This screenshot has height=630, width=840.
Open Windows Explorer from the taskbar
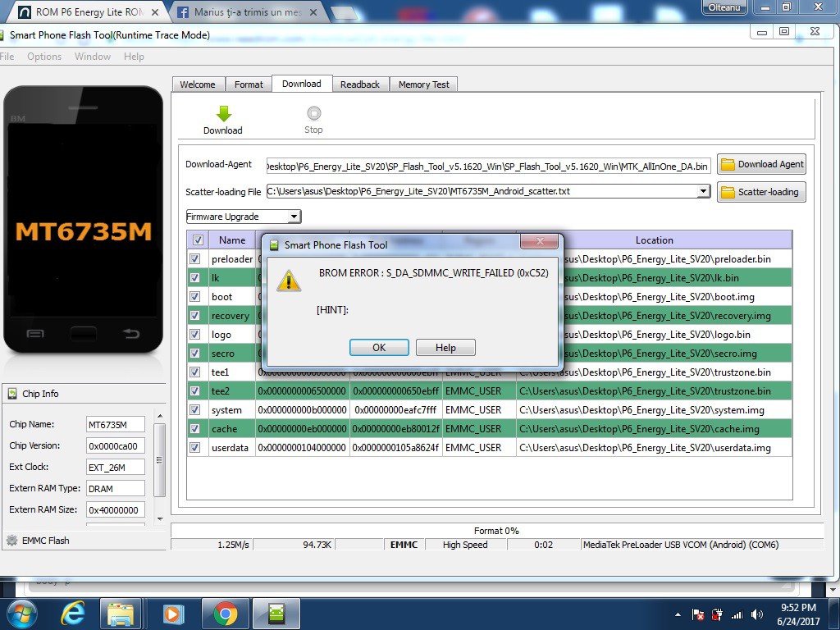pos(121,614)
